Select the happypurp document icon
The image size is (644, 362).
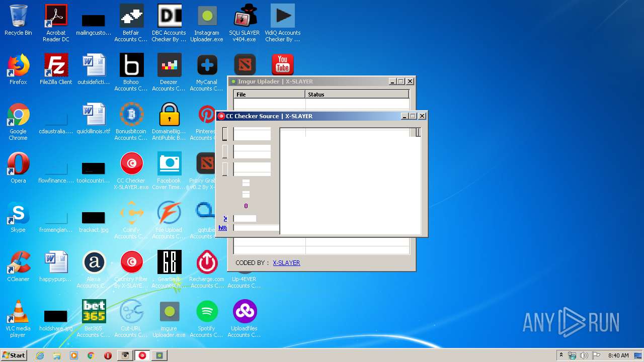[56, 266]
